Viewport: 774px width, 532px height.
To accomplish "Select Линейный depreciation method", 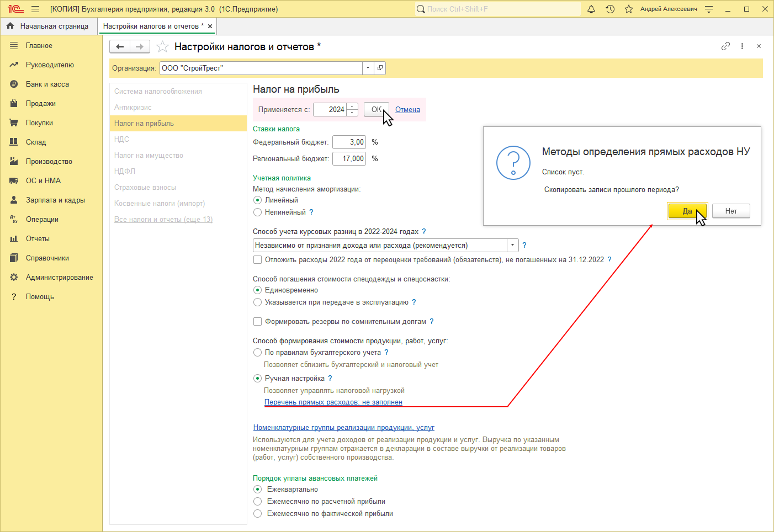I will 257,200.
